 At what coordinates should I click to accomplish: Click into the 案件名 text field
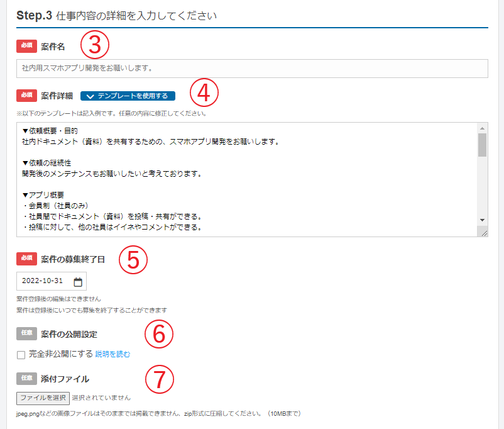pos(251,68)
